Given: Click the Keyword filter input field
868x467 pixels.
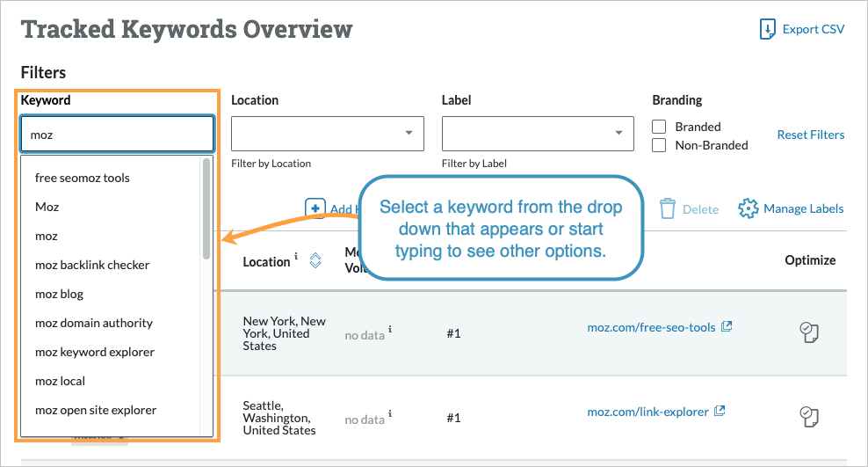Looking at the screenshot, I should click(x=117, y=135).
